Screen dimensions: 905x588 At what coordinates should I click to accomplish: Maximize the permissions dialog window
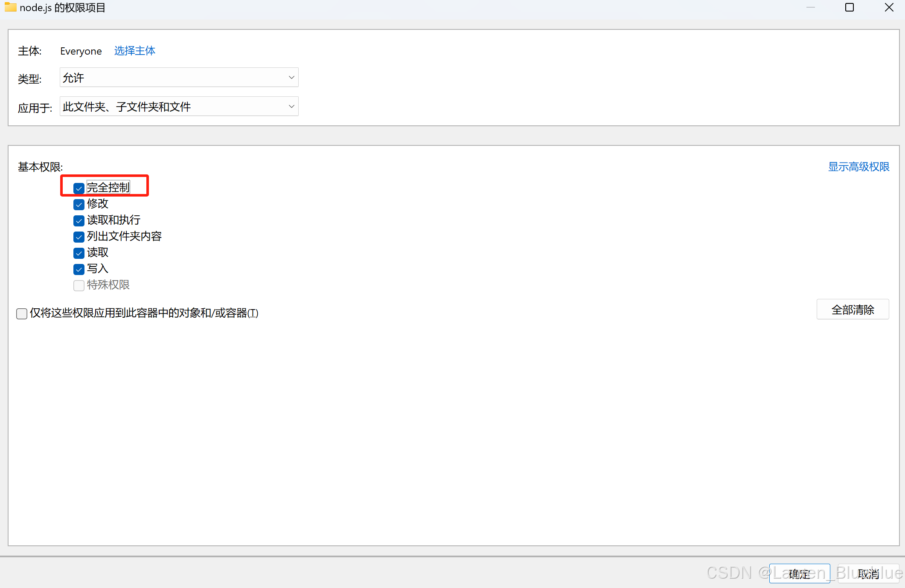[x=849, y=7]
